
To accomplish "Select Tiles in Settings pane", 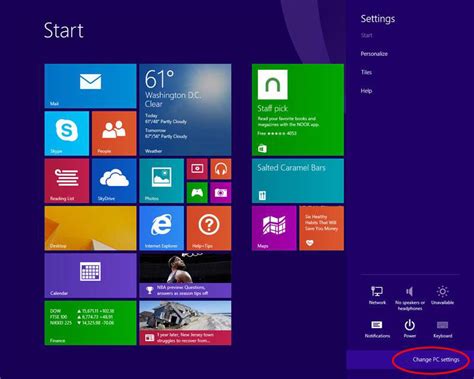I will (x=366, y=72).
